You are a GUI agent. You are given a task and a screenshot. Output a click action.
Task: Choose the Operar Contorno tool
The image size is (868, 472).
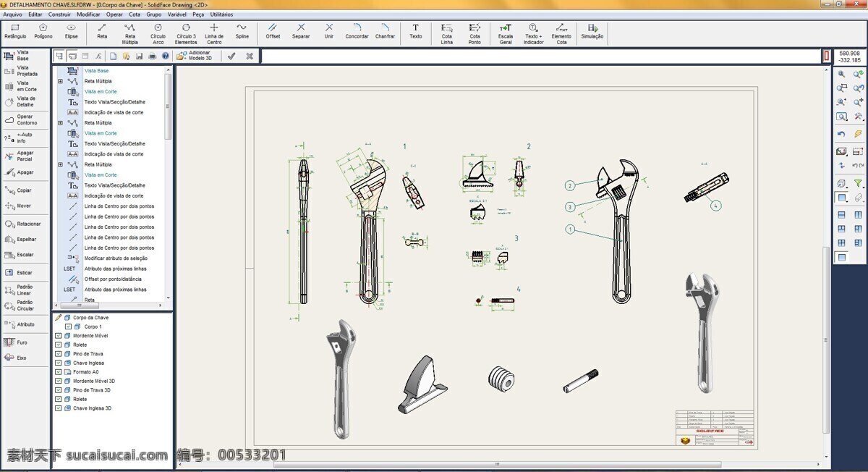pos(20,119)
